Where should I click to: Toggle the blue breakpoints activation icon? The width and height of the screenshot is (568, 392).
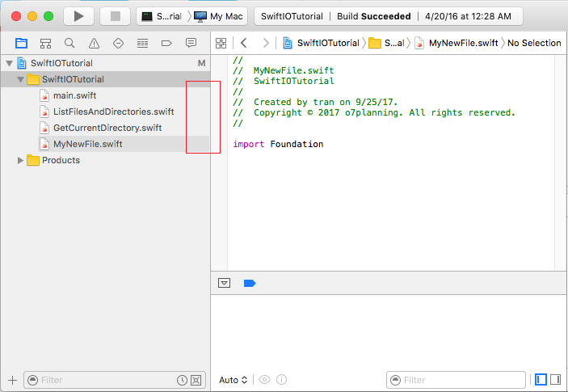[250, 284]
